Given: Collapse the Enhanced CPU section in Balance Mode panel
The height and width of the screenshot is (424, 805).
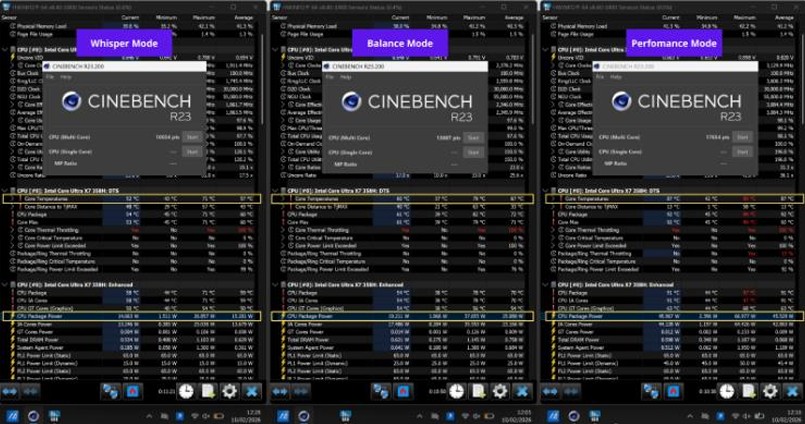Looking at the screenshot, I should [x=276, y=285].
